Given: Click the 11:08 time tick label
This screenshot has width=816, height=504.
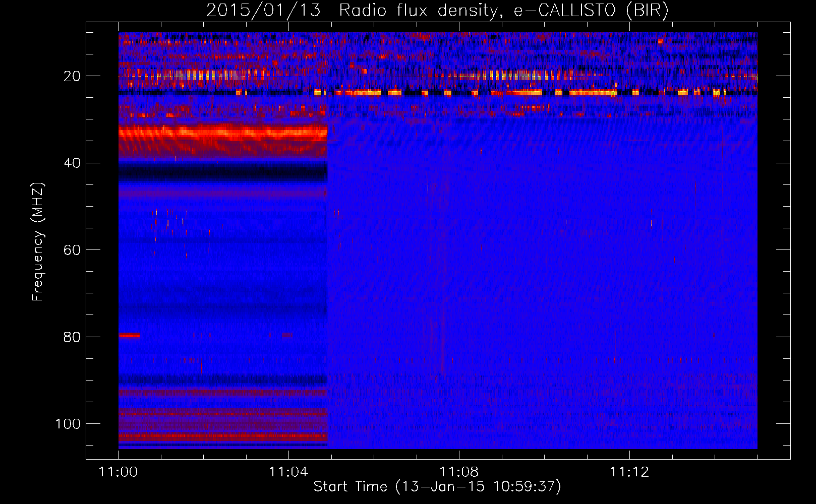Looking at the screenshot, I should pyautogui.click(x=459, y=472).
